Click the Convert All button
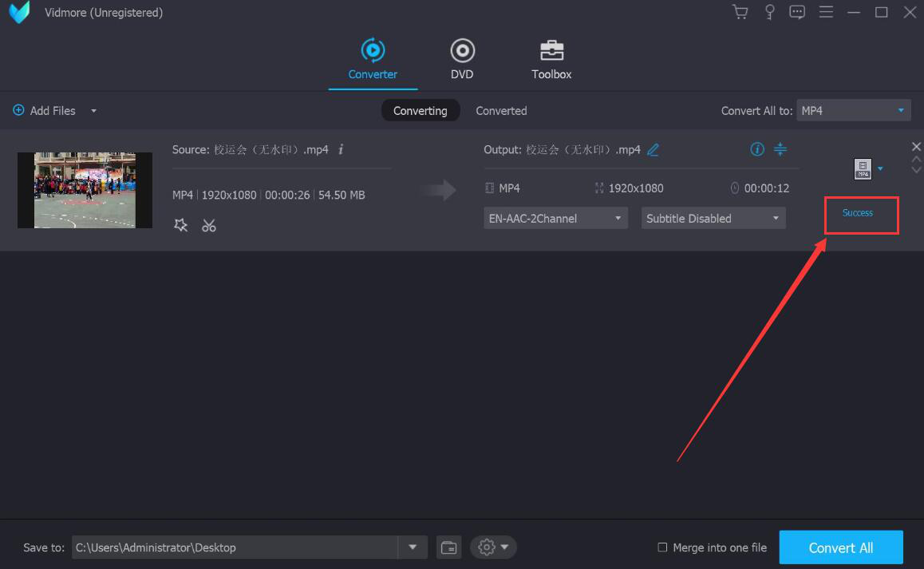This screenshot has height=569, width=924. [841, 547]
